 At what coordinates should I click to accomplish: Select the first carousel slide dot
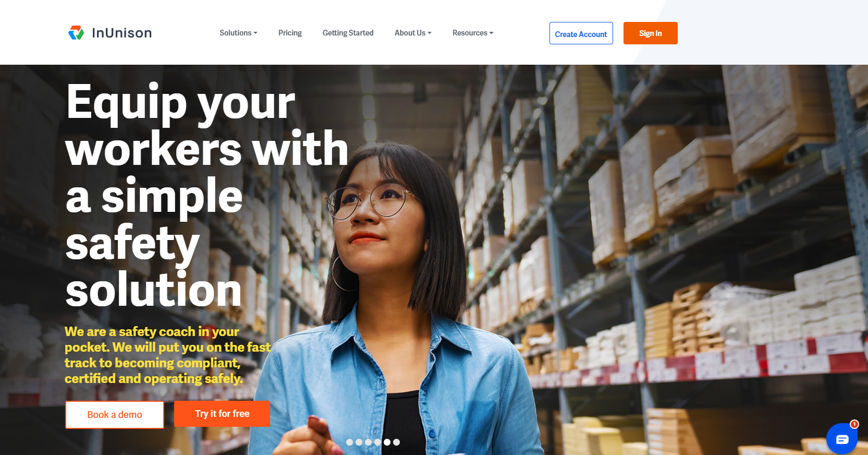349,442
